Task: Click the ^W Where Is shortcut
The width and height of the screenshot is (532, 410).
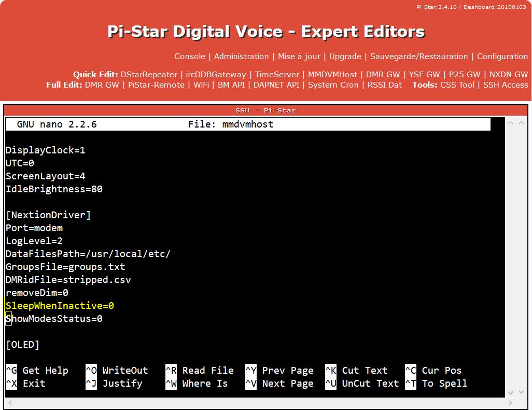Action: 197,384
